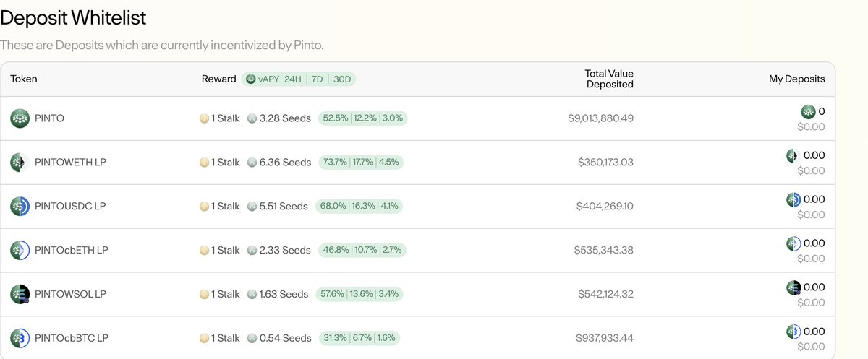Click the PINTO token icon
Screen dimensions: 868x359
point(20,118)
